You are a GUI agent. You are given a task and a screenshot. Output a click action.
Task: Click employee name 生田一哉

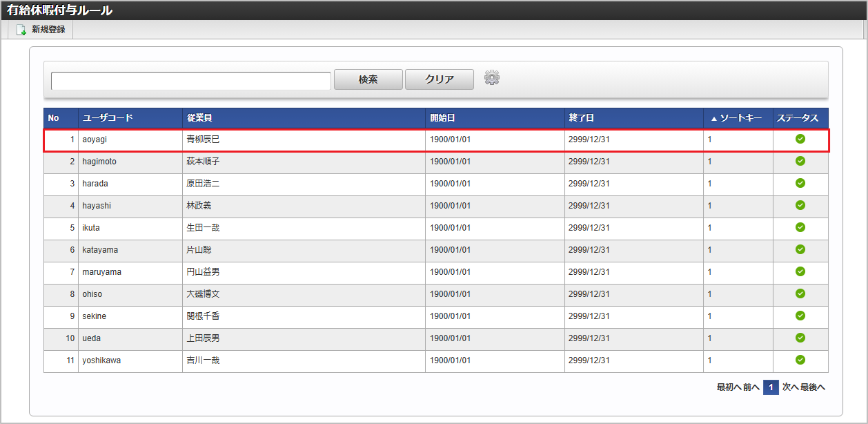(x=203, y=228)
